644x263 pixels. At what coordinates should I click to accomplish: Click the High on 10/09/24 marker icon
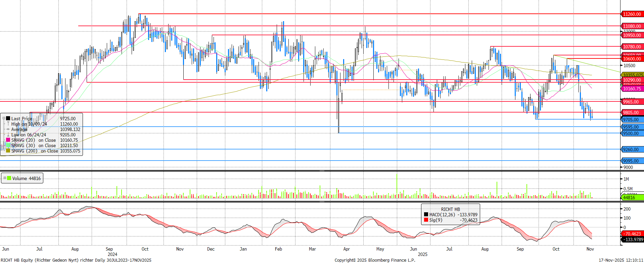[x=8, y=124]
